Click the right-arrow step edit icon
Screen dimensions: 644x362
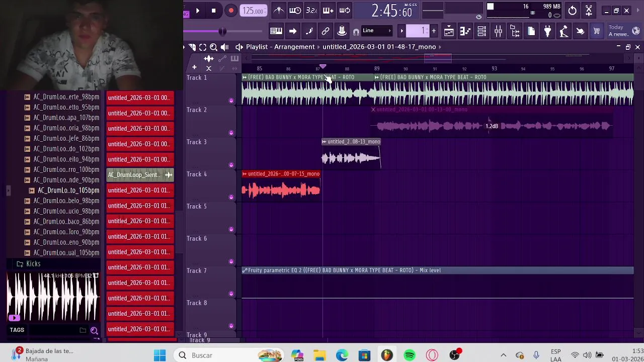292,31
